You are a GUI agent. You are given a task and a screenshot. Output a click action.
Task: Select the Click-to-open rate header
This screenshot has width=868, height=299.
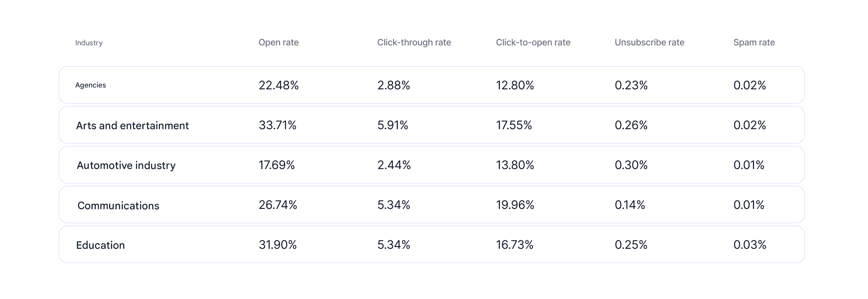[533, 42]
